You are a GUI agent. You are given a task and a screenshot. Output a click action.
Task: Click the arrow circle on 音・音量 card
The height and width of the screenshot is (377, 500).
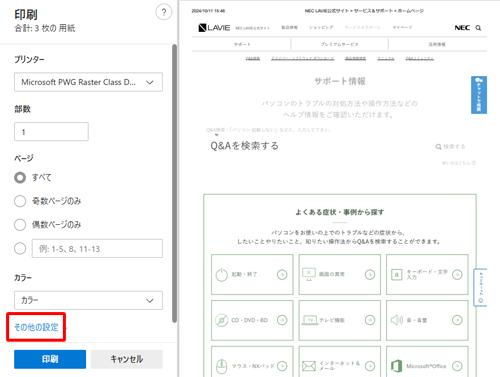click(457, 320)
